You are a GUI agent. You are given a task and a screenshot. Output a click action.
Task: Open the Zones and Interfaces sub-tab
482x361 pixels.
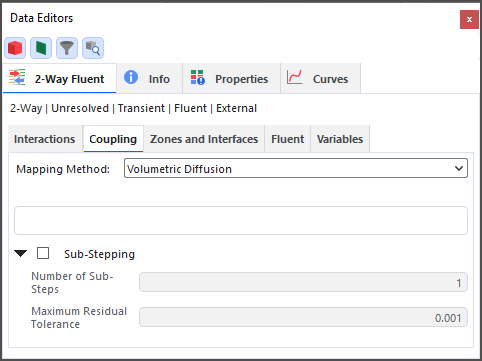click(x=204, y=139)
